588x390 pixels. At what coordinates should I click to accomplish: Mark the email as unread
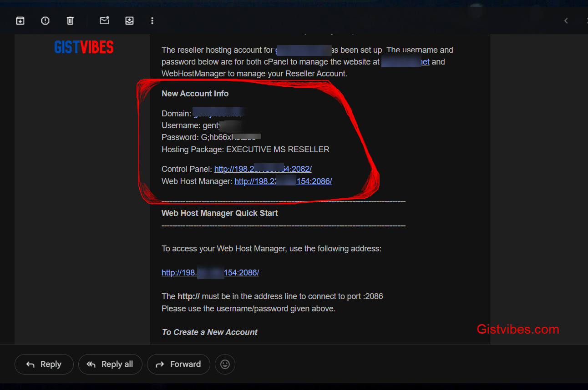[x=104, y=20]
